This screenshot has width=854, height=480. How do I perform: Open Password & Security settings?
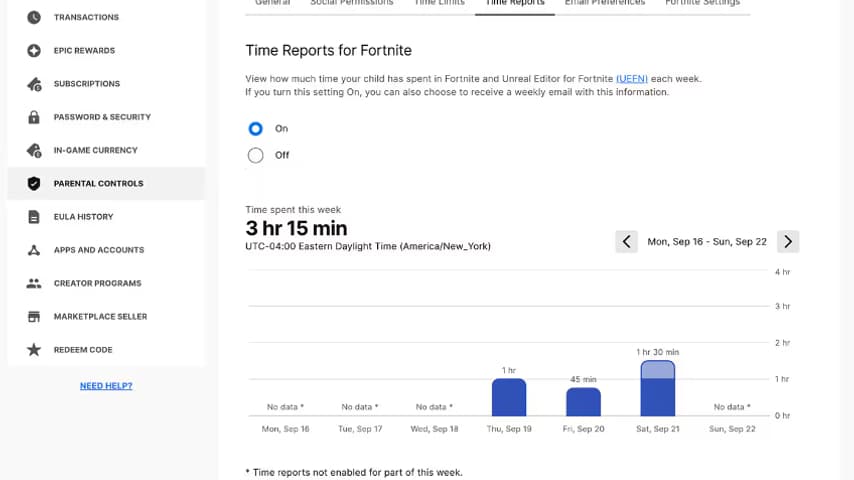tap(107, 117)
